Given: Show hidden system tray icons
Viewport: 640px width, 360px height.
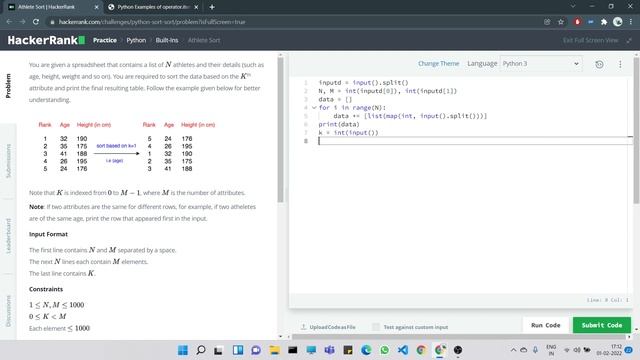Looking at the screenshot, I should 513,350.
